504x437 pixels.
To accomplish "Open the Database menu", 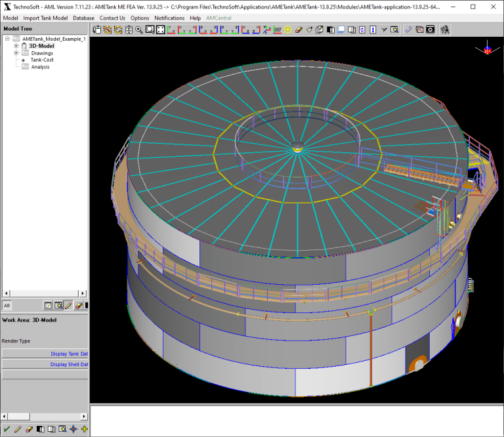I will point(83,18).
